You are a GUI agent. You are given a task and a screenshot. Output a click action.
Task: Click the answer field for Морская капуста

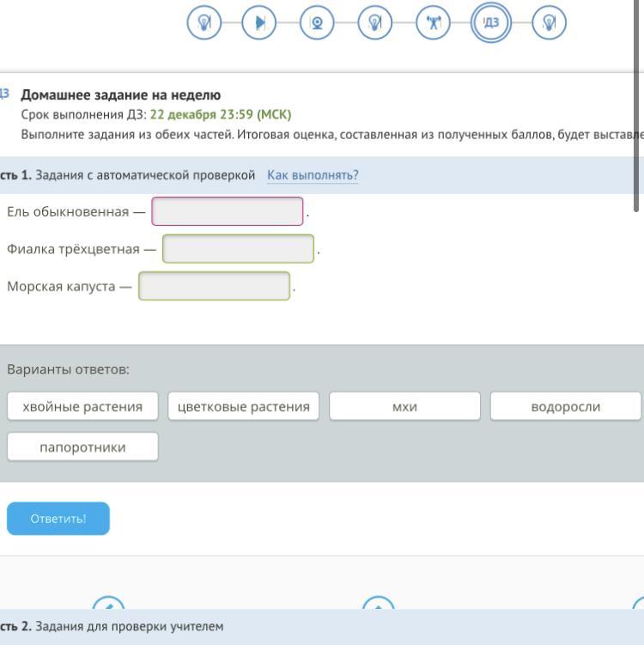215,286
